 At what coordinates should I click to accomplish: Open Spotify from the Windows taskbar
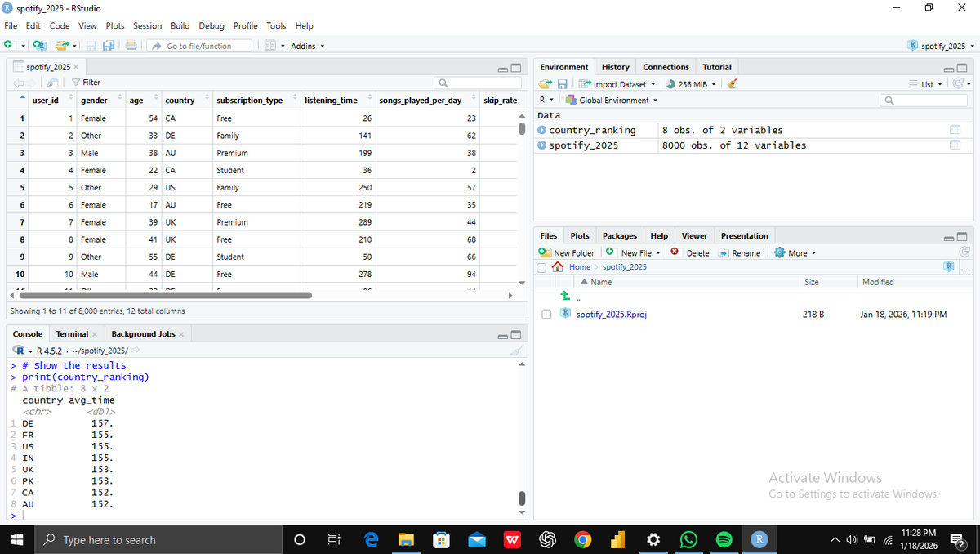coord(724,540)
